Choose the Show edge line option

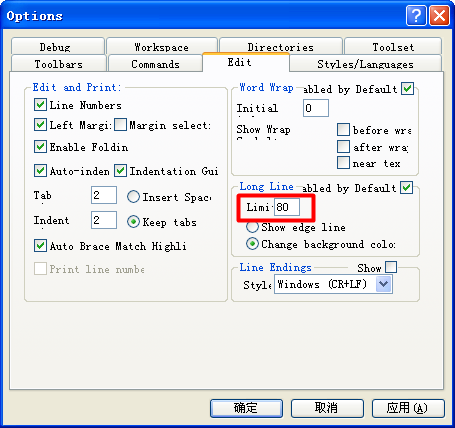click(252, 227)
